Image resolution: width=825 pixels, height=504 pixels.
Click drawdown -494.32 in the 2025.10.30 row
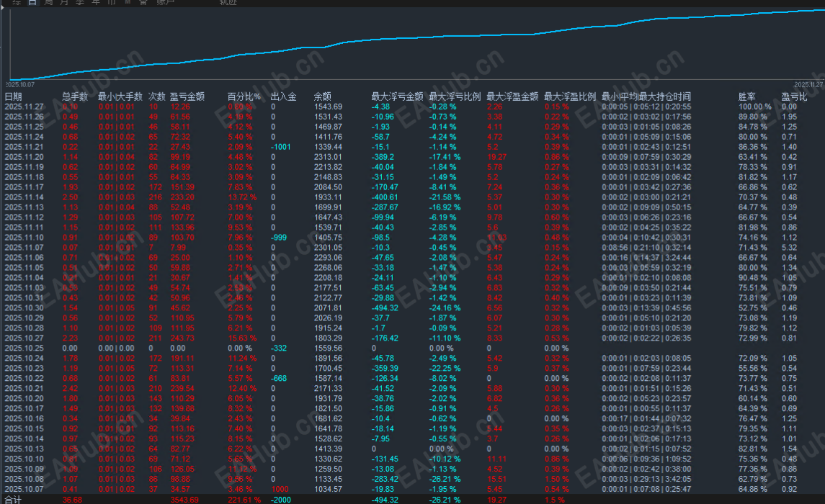pyautogui.click(x=385, y=308)
